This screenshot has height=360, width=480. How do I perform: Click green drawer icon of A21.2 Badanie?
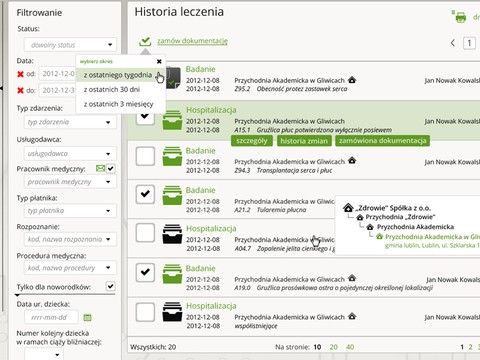point(172,195)
